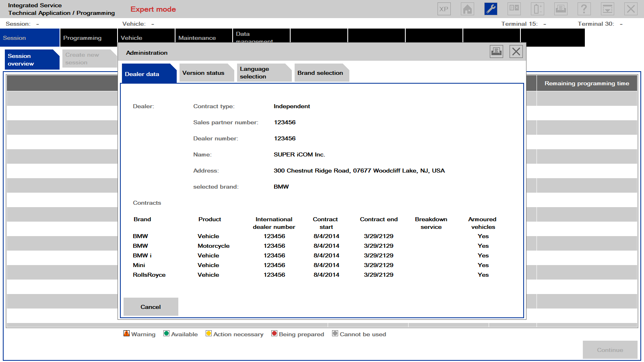Click the Create new session sub-tab
Viewport: 644px width, 362px height.
[89, 59]
